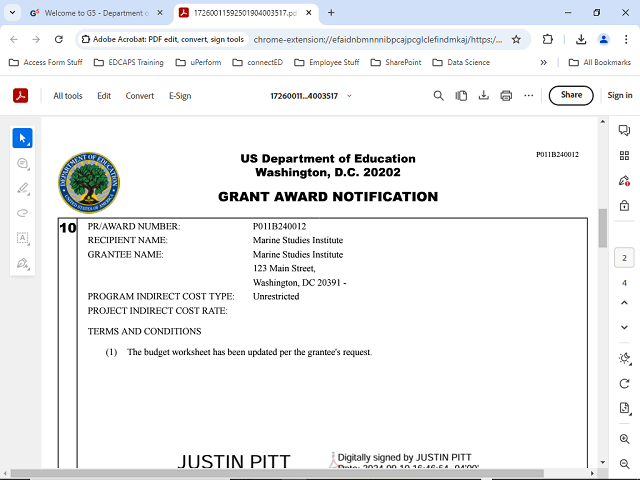Open Chrome downloads tray

tap(581, 39)
